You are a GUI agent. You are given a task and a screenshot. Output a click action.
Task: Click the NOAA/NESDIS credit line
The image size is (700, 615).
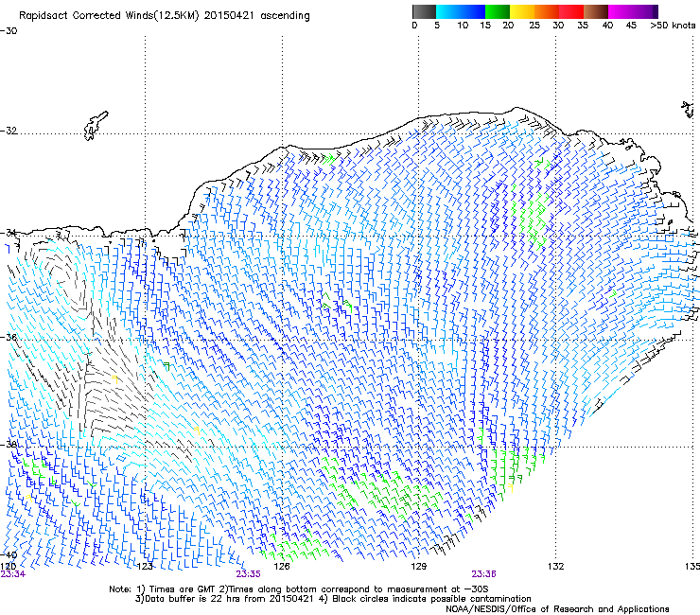[557, 608]
